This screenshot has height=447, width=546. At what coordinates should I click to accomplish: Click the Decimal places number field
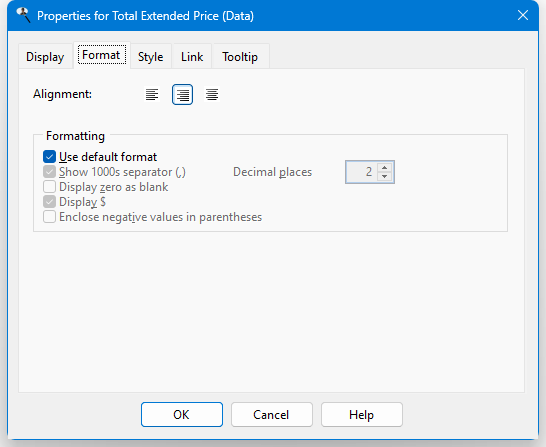coord(362,172)
